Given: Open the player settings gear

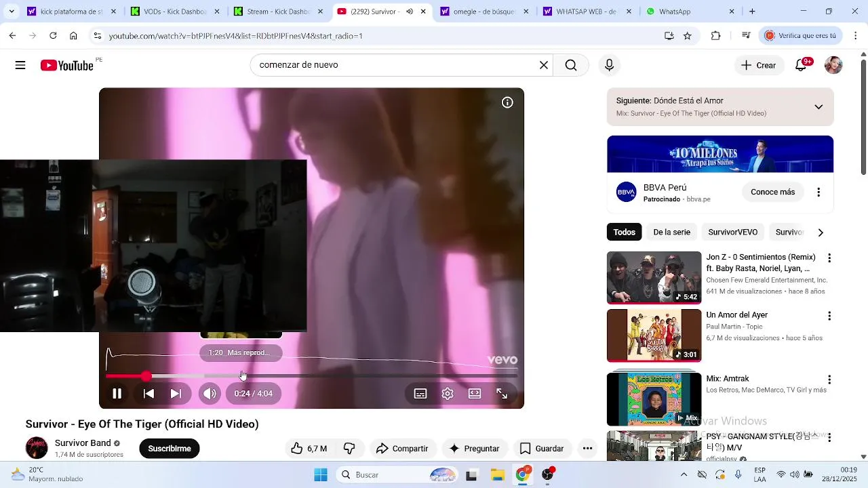Looking at the screenshot, I should (x=448, y=393).
